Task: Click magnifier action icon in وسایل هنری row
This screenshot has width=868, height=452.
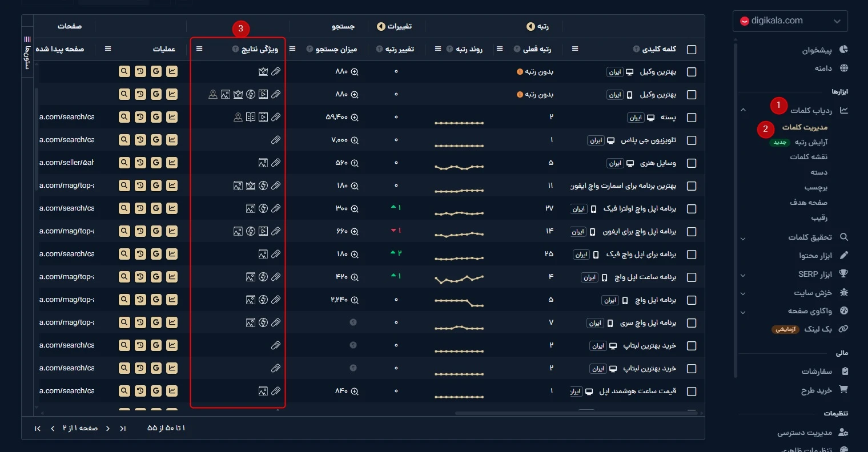Action: pyautogui.click(x=124, y=163)
